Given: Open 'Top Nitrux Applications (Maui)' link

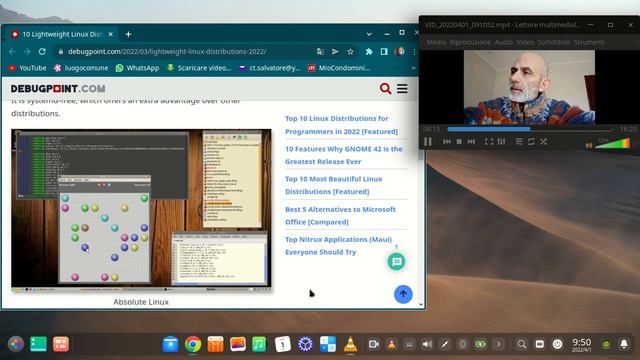Looking at the screenshot, I should (338, 246).
